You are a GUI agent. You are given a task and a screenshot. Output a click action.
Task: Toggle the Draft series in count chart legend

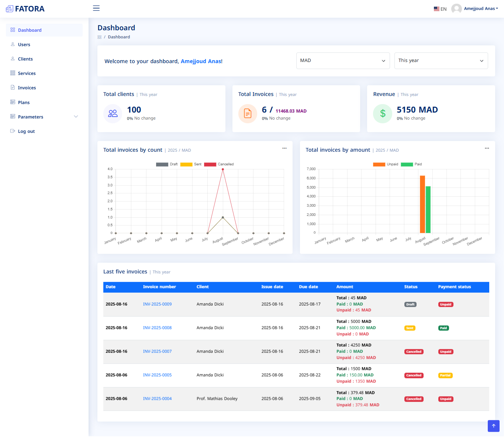pos(162,165)
